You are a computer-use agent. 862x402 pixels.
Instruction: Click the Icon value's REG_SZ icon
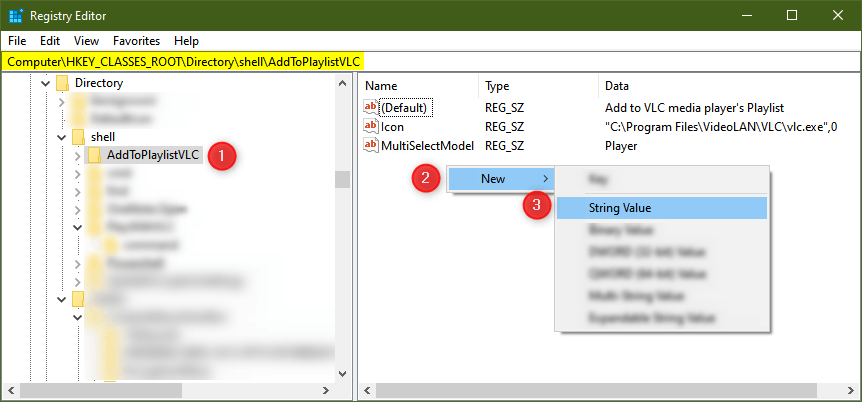click(x=371, y=126)
